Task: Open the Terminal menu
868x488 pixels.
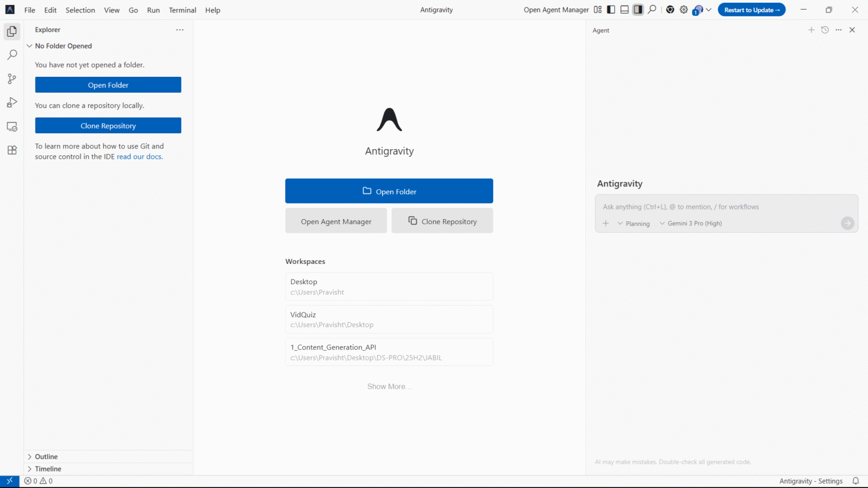Action: point(182,10)
